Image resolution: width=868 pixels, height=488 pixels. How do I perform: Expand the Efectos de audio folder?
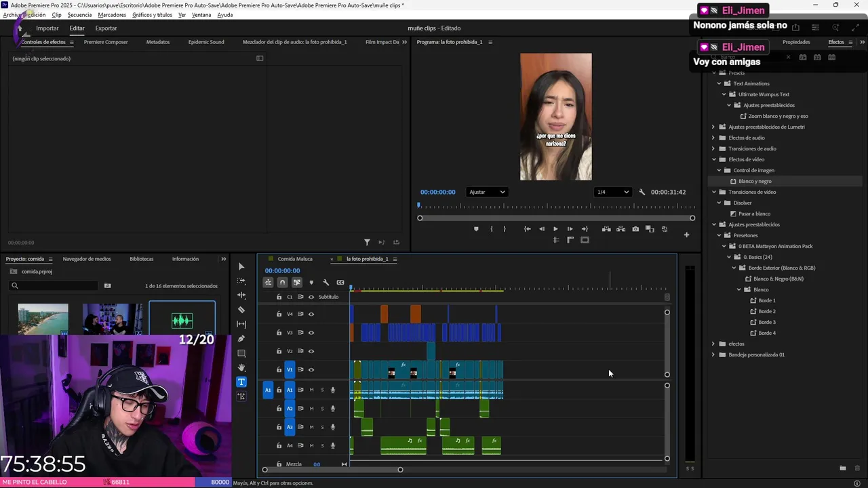(713, 138)
